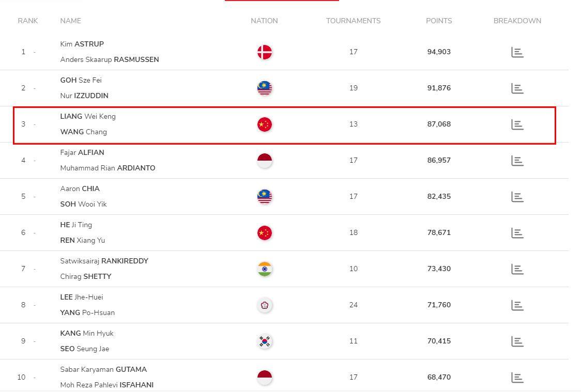Show breakdown for Aaron Chia pair

(x=517, y=197)
